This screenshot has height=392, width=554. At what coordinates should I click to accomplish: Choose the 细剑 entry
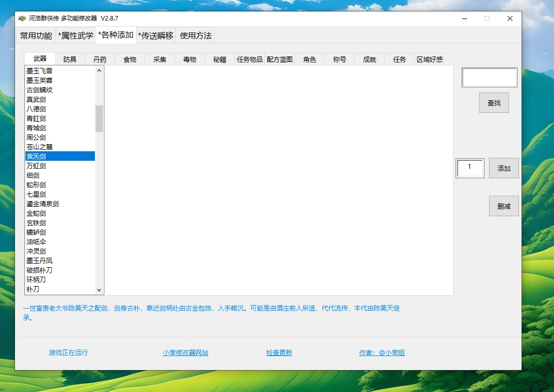[60, 175]
